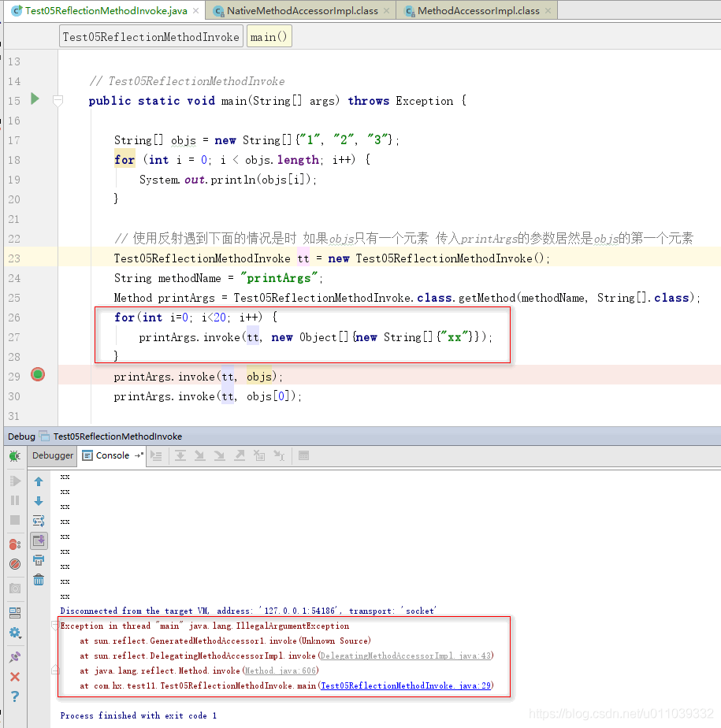Click the camera Get Thread Dump icon

coord(15,589)
